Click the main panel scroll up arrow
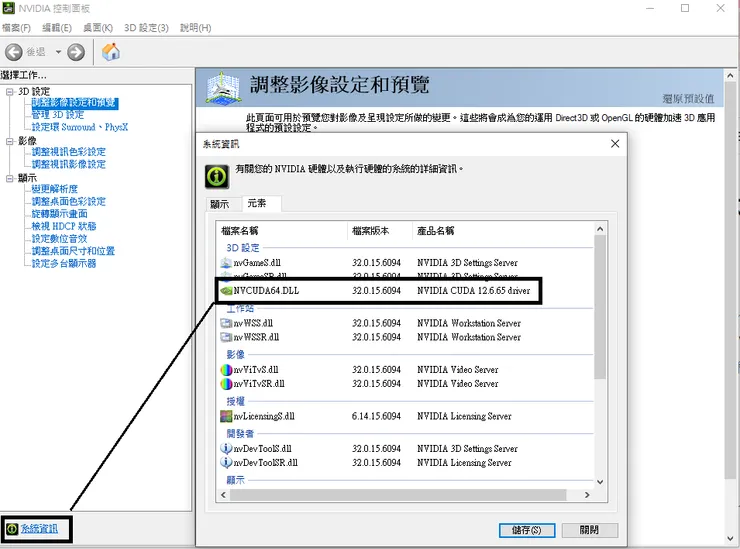Image resolution: width=740 pixels, height=549 pixels. (x=730, y=76)
